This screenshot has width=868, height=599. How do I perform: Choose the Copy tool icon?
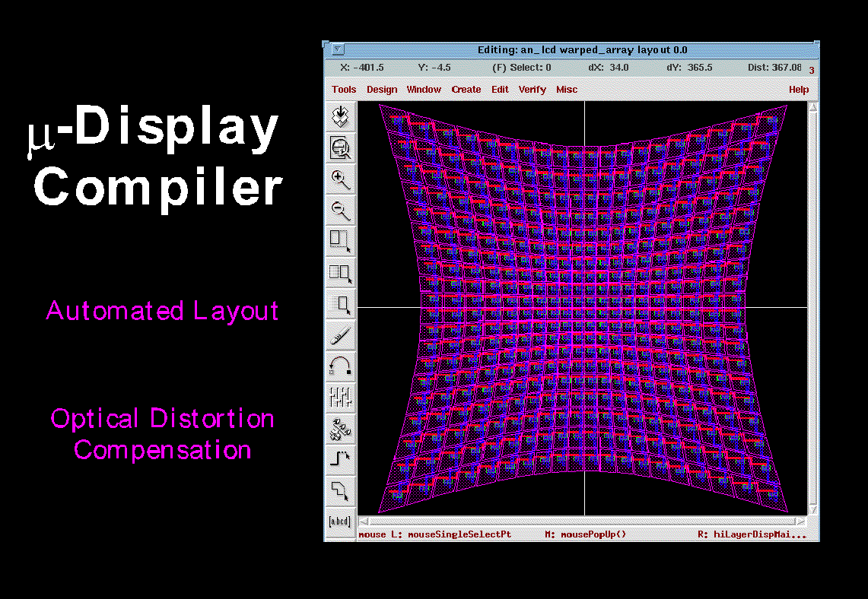coord(340,273)
